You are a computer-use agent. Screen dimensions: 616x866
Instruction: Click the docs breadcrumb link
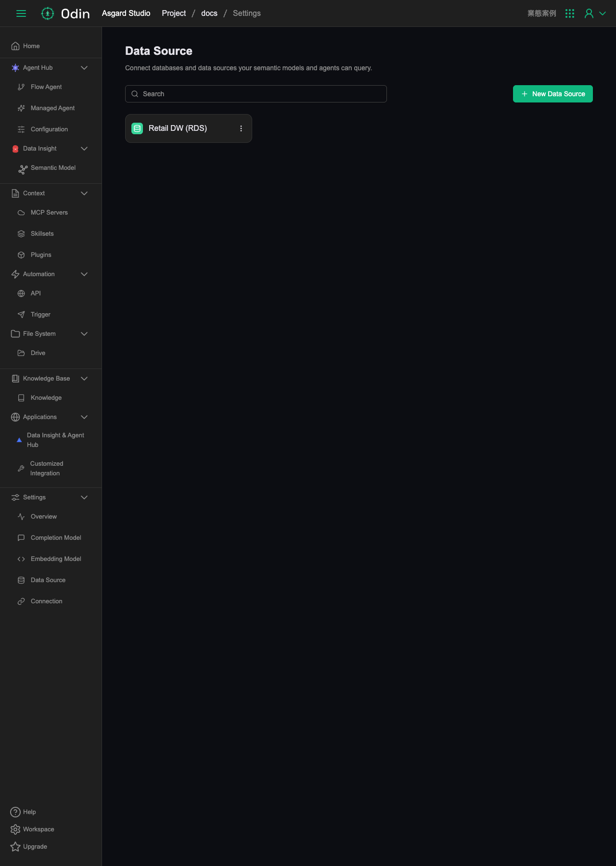209,13
